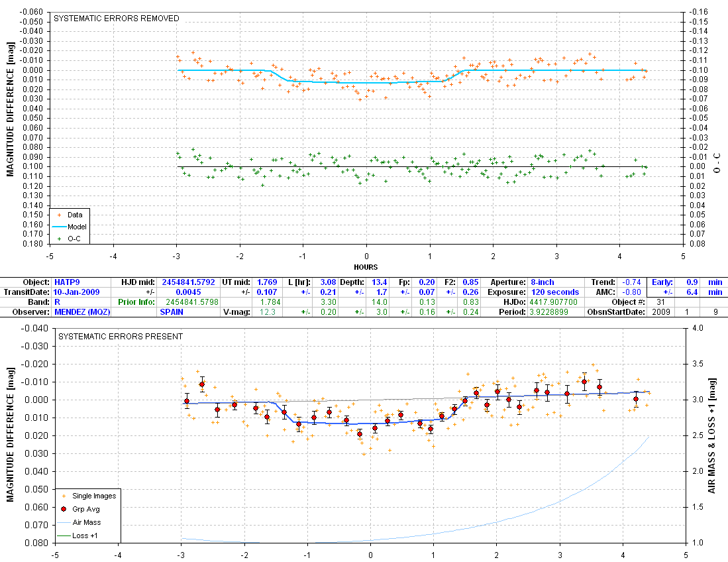Click the L [hr] value 3.08
Image resolution: width=728 pixels, height=562 pixels.
tap(329, 282)
